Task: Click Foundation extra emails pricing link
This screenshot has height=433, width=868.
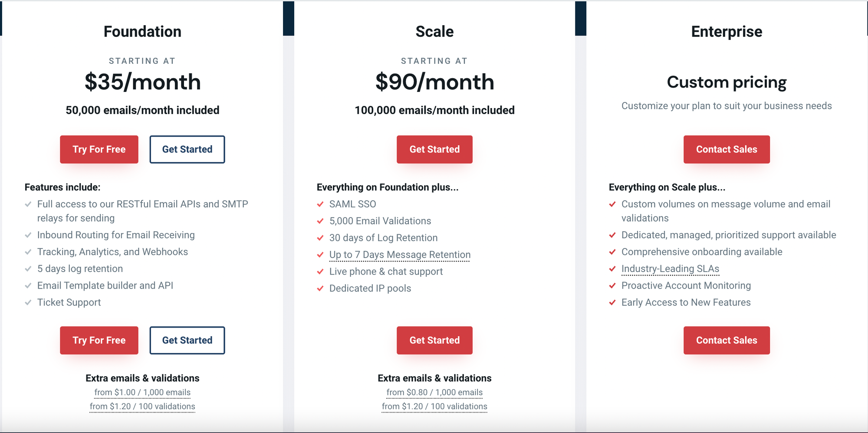Action: click(x=142, y=392)
